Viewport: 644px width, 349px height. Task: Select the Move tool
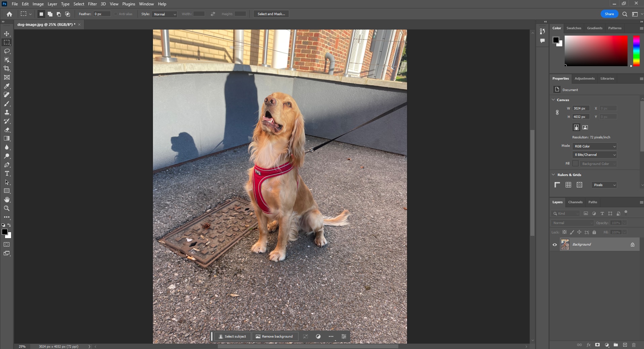pos(7,34)
